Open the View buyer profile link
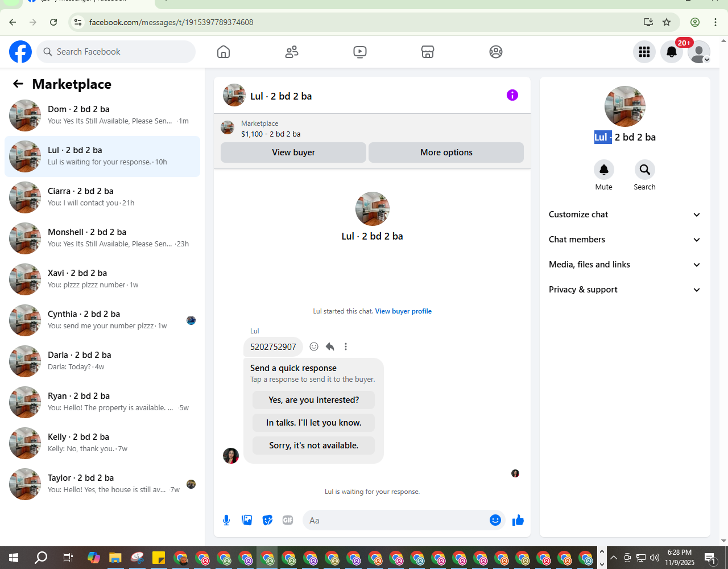Image resolution: width=728 pixels, height=569 pixels. click(403, 311)
